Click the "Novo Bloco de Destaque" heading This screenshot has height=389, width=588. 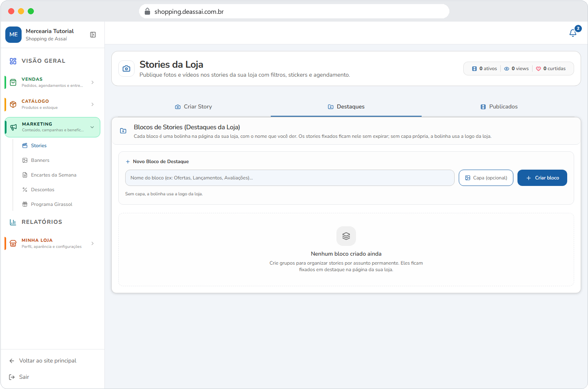point(161,162)
